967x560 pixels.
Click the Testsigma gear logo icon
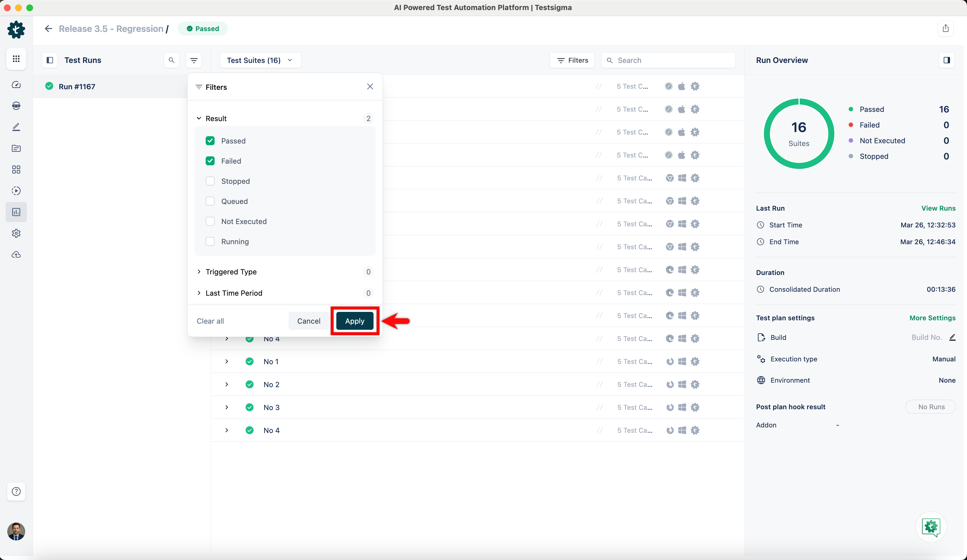point(16,30)
